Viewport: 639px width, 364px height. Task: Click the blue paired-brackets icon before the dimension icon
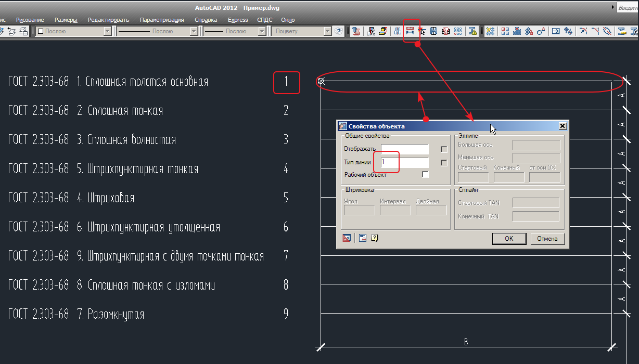pos(398,31)
